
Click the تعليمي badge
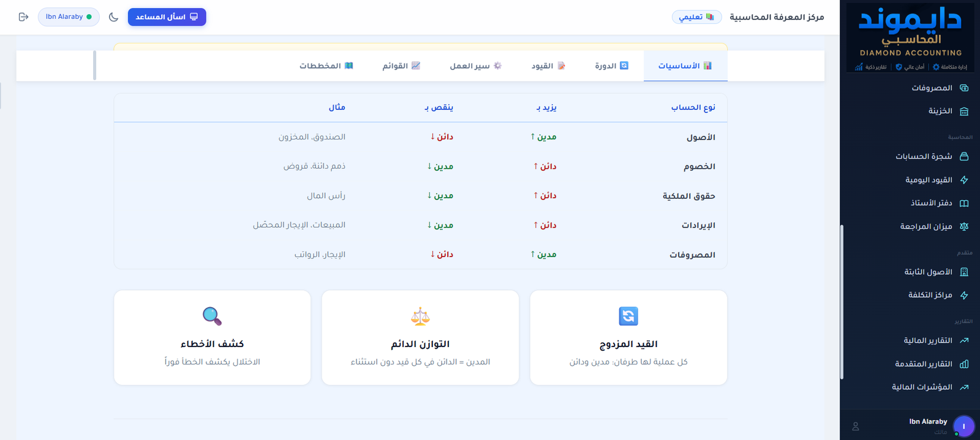(x=696, y=17)
